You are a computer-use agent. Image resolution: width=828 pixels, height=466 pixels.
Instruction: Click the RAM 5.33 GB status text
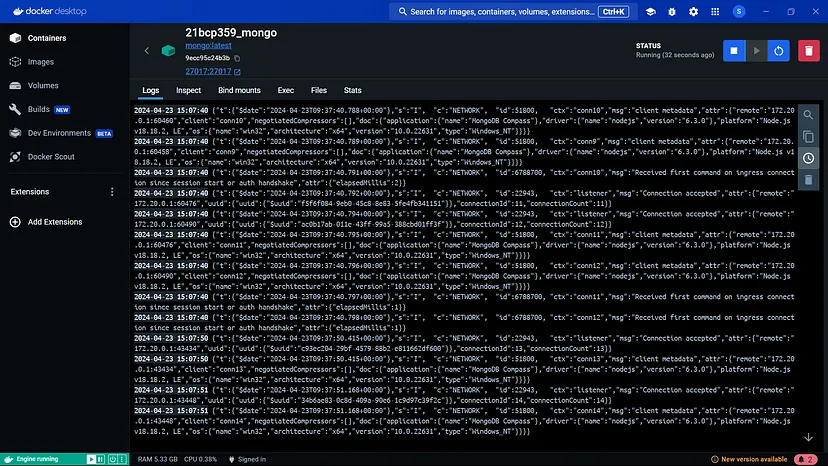pyautogui.click(x=157, y=459)
